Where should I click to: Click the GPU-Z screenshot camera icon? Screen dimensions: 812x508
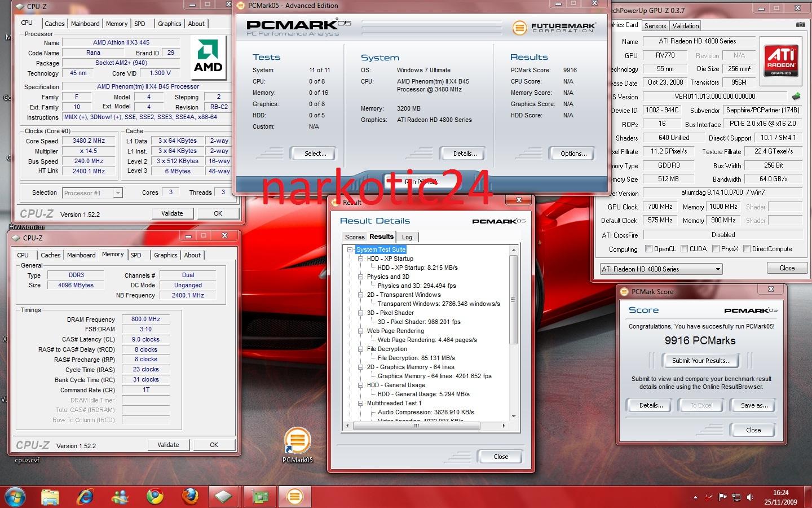click(x=800, y=25)
